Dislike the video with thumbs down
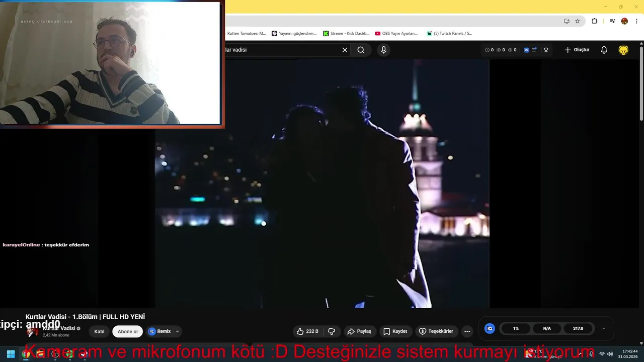Screen dimensions: 644x362 pyautogui.click(x=332, y=331)
